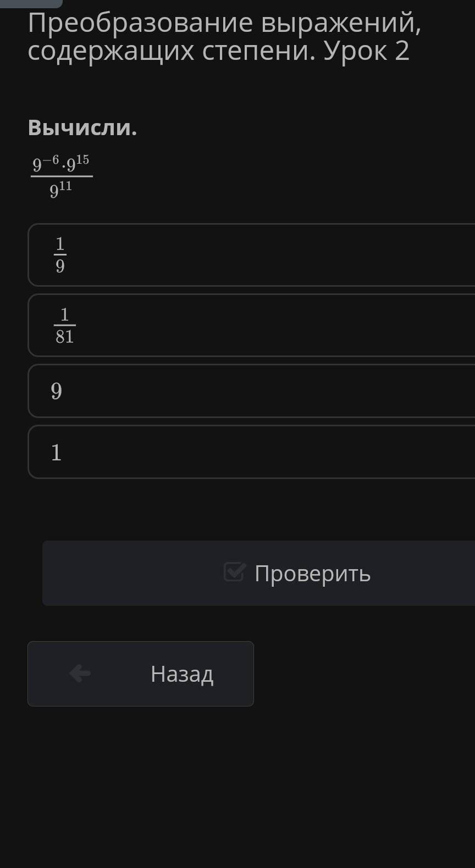Click the Назад label text
This screenshot has height=868, width=475.
pyautogui.click(x=182, y=674)
